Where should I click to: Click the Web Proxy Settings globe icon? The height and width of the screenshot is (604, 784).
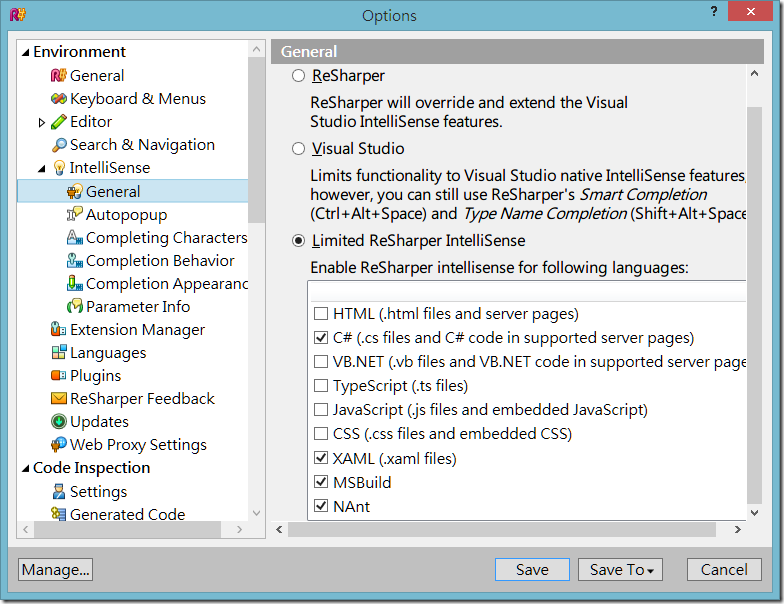[58, 444]
